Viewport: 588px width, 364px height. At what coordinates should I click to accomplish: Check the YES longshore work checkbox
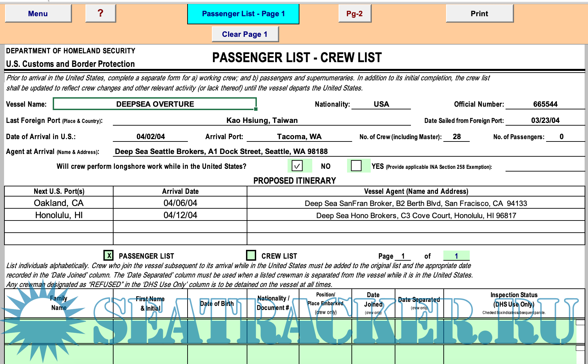(356, 166)
